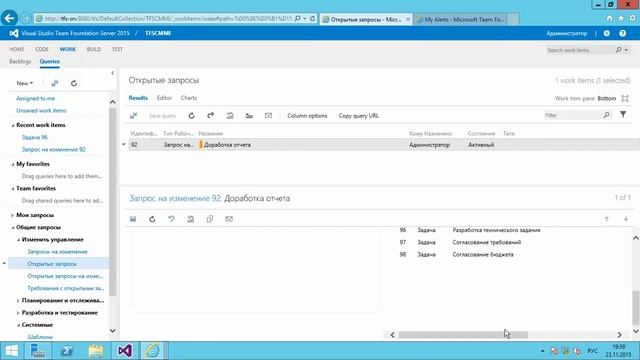Image resolution: width=640 pixels, height=360 pixels.
Task: Click the redo arrow icon in results toolbar
Action: [x=211, y=116]
